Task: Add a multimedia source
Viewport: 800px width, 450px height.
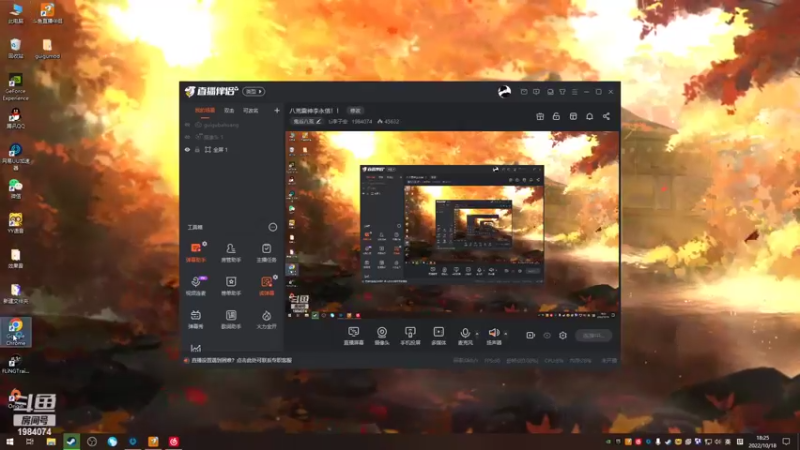Action: [438, 336]
